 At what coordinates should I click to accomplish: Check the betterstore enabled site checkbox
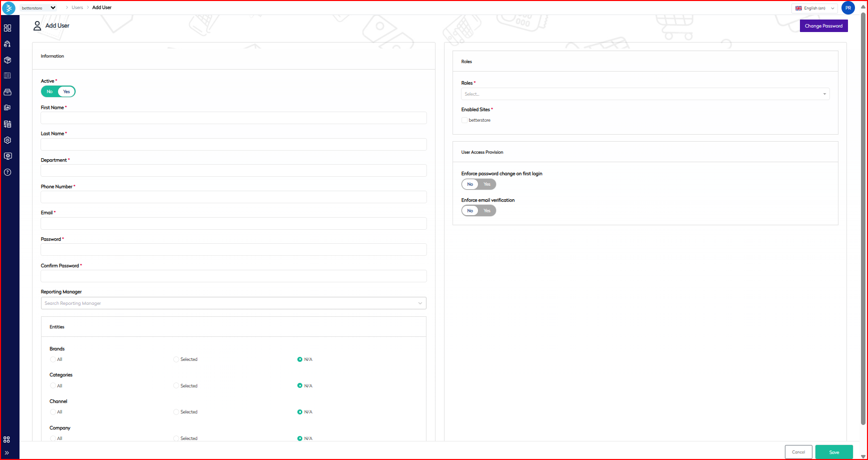[465, 120]
